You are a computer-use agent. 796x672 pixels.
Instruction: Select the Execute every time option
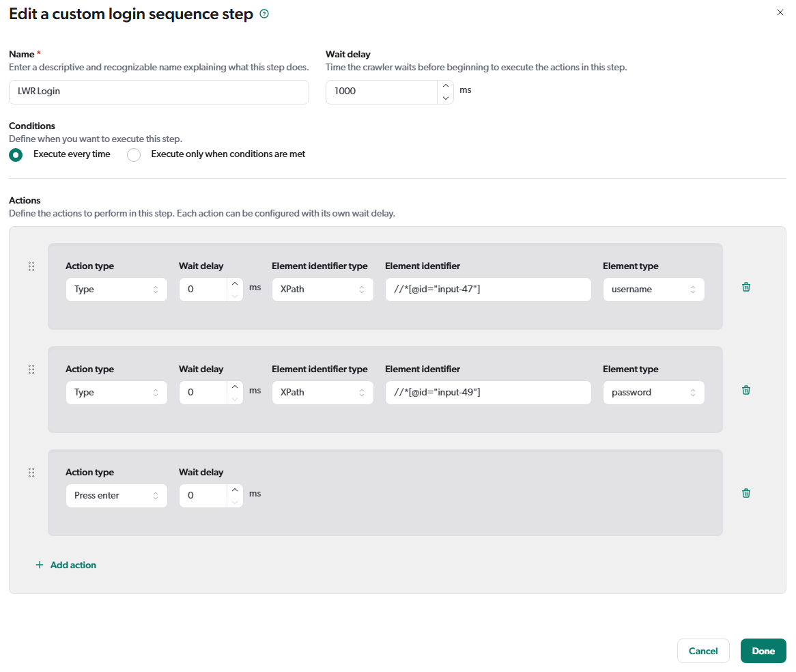[16, 155]
